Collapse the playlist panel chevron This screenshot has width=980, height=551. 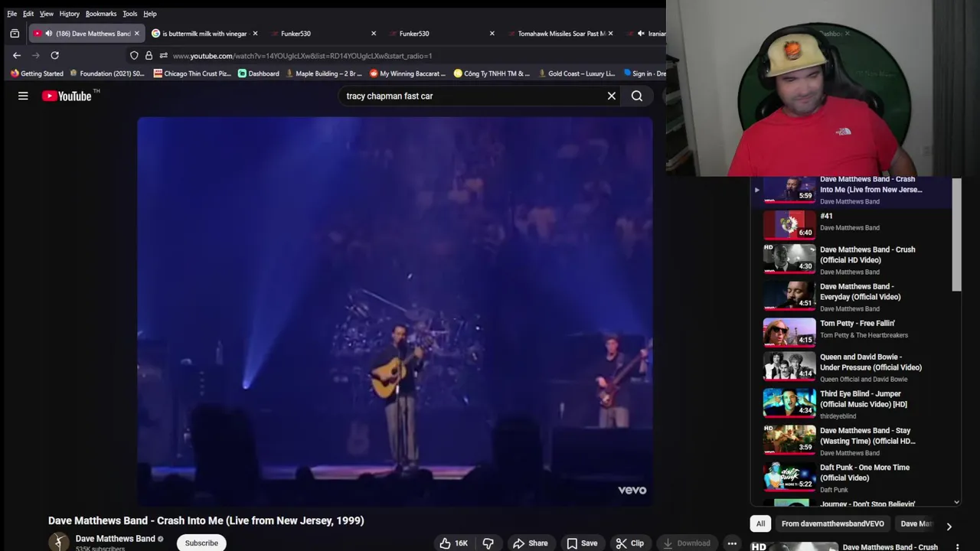(956, 503)
